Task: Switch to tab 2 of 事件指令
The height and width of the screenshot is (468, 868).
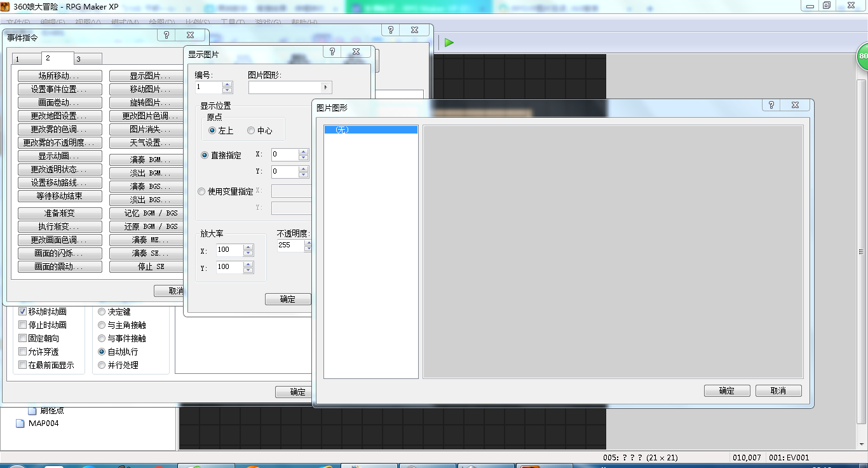Action: coord(58,58)
